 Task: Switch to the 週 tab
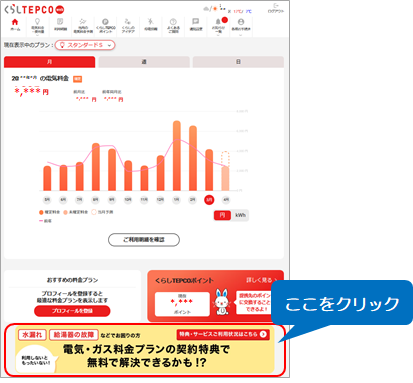[x=144, y=62]
